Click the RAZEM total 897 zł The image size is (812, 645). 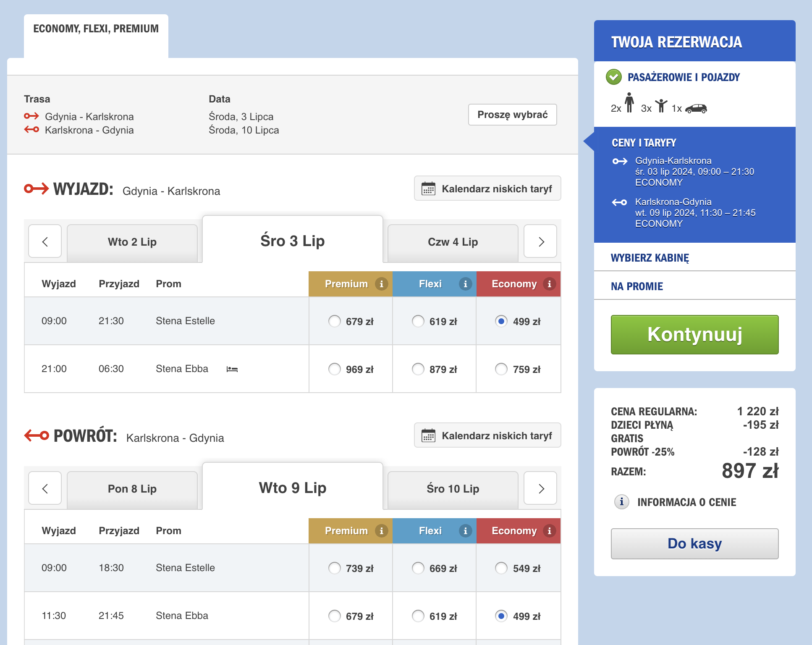click(750, 471)
